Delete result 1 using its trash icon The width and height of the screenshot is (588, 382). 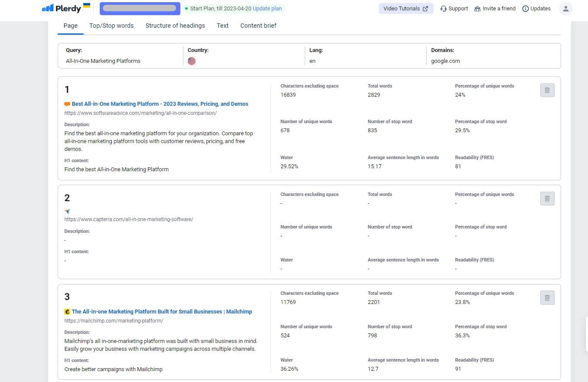point(547,90)
